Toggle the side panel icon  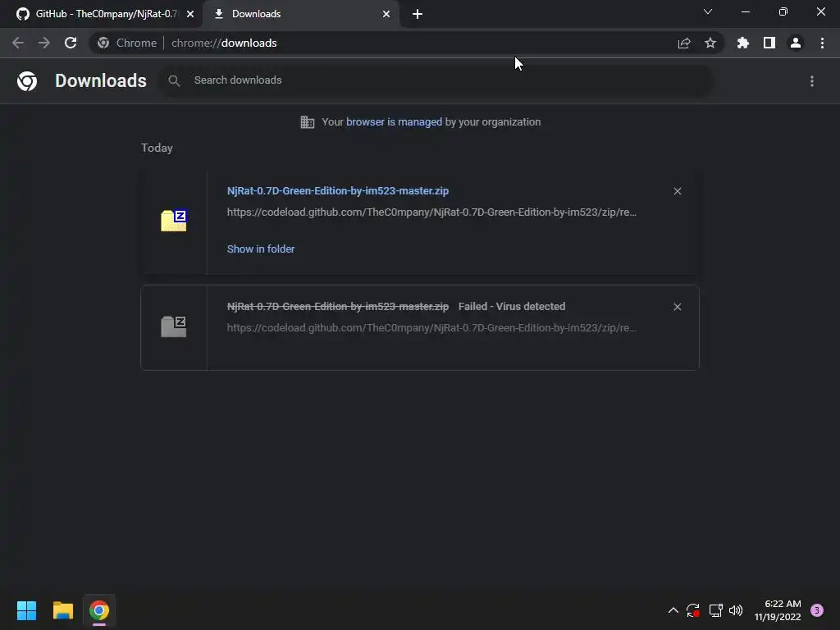point(769,43)
